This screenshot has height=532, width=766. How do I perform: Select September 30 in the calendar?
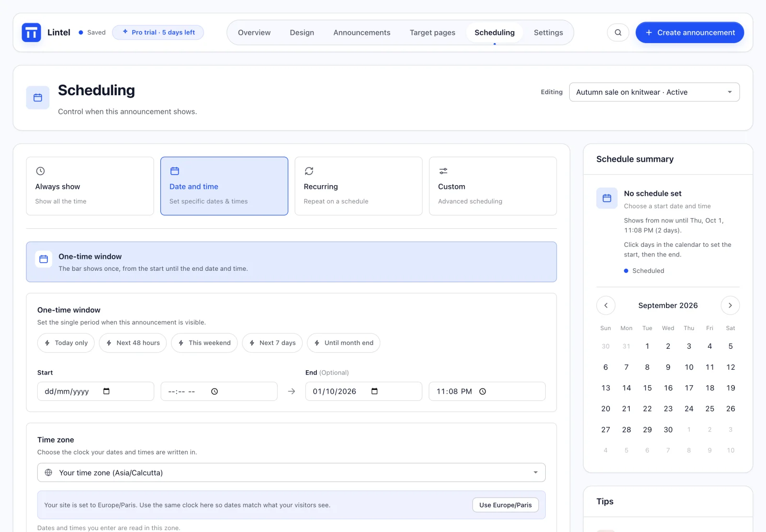click(668, 430)
